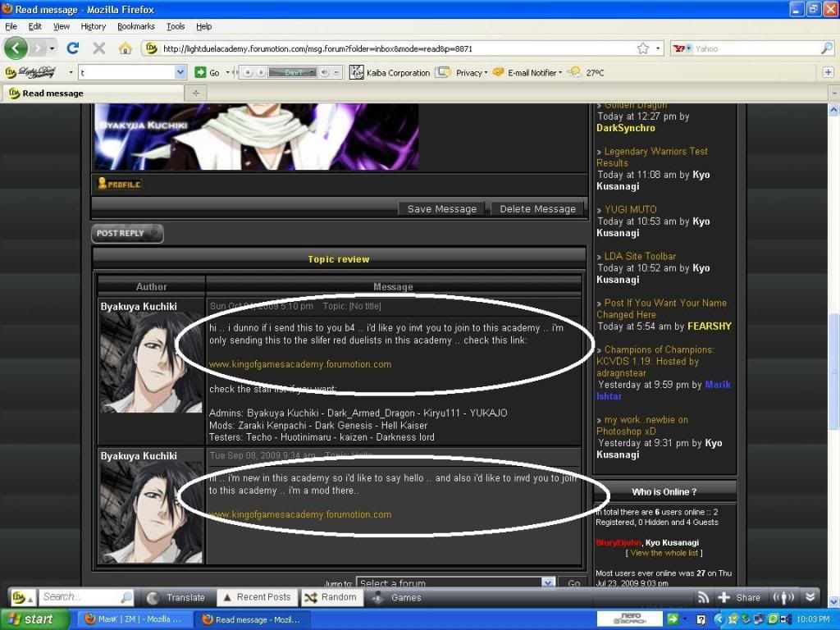Open the RSS feed icon in bottom toolbar
Viewport: 840px width, 630px height.
point(703,597)
